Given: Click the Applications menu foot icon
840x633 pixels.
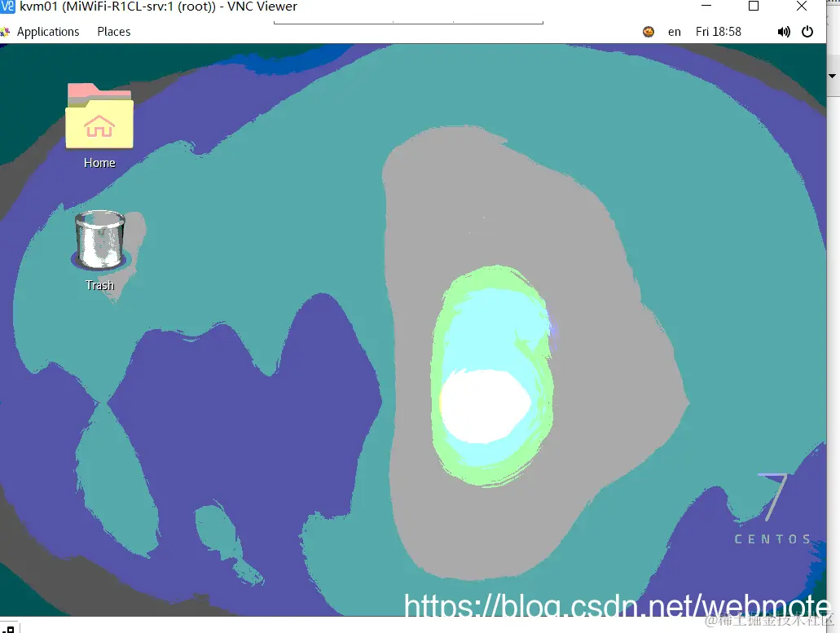Looking at the screenshot, I should (x=5, y=32).
